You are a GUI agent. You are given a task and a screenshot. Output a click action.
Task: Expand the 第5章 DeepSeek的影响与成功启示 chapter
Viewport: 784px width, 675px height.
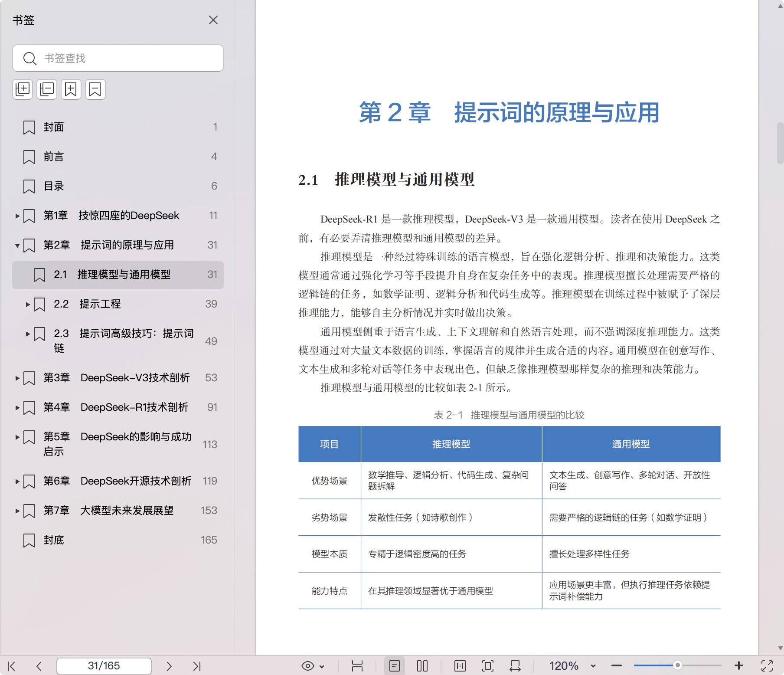(17, 437)
